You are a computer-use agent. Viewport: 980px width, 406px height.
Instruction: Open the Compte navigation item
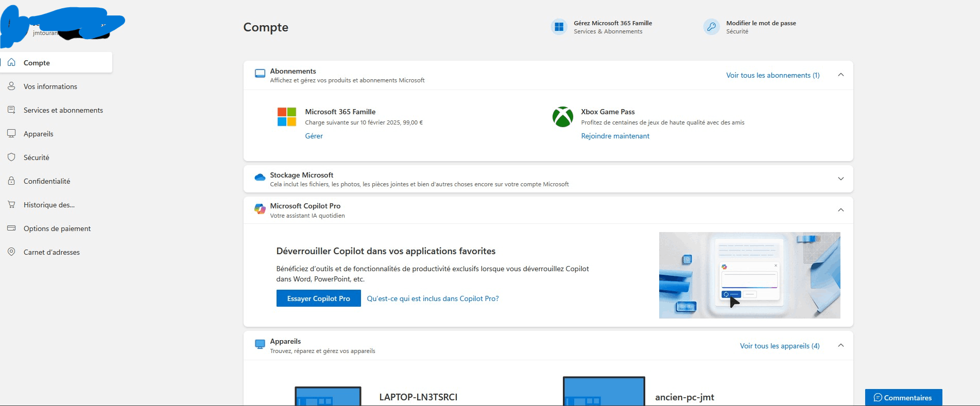[x=56, y=62]
